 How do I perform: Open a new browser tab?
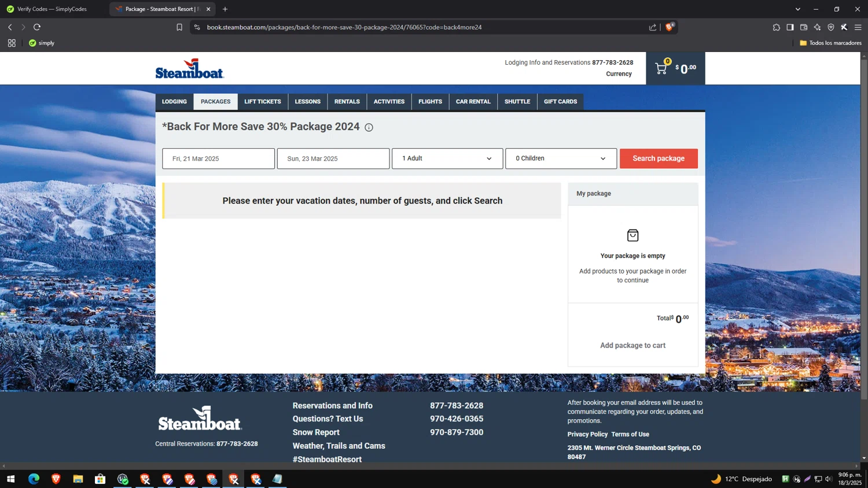(x=225, y=9)
